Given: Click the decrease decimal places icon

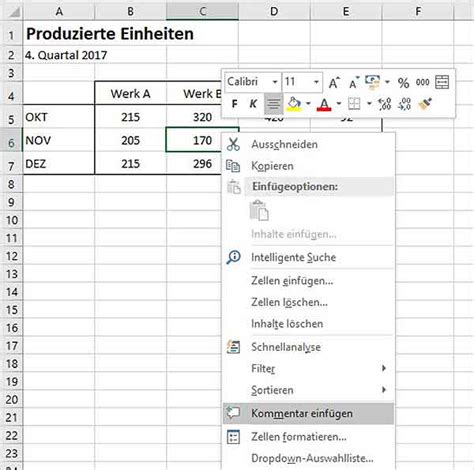Looking at the screenshot, I should 404,104.
